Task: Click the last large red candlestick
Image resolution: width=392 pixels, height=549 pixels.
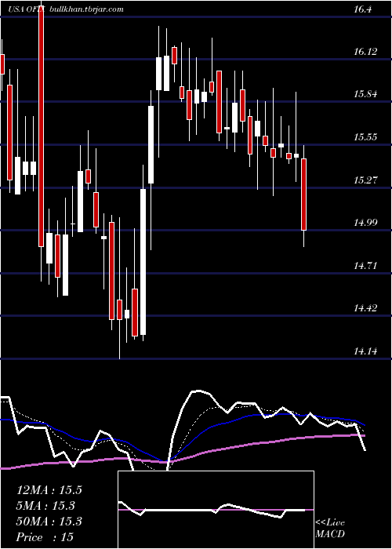Action: click(x=304, y=195)
